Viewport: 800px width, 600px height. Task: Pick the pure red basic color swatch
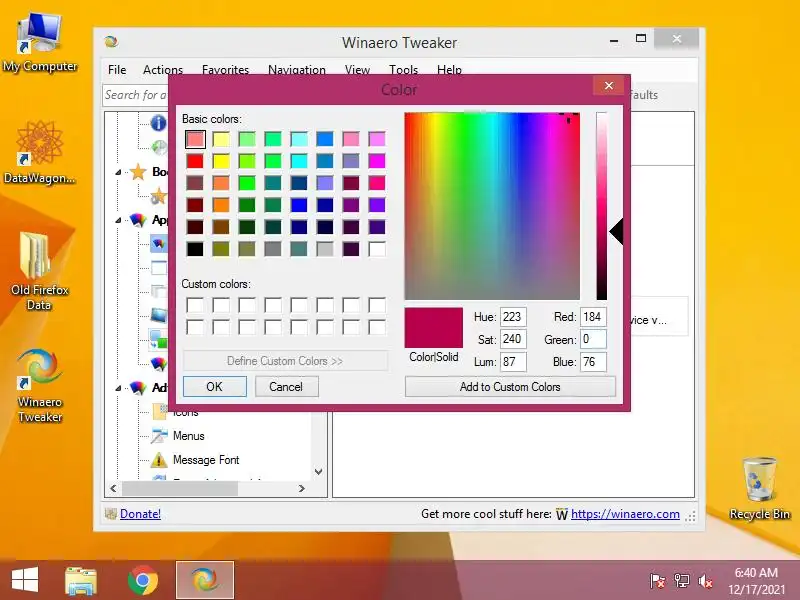click(x=195, y=161)
